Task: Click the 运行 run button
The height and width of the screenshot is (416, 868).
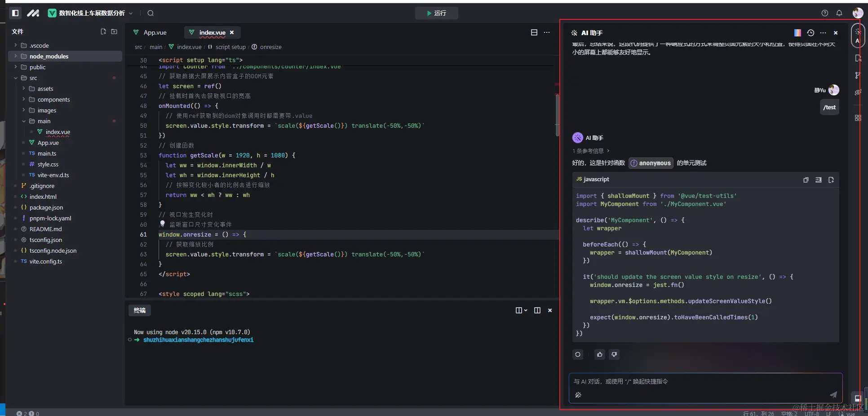Action: pyautogui.click(x=437, y=13)
